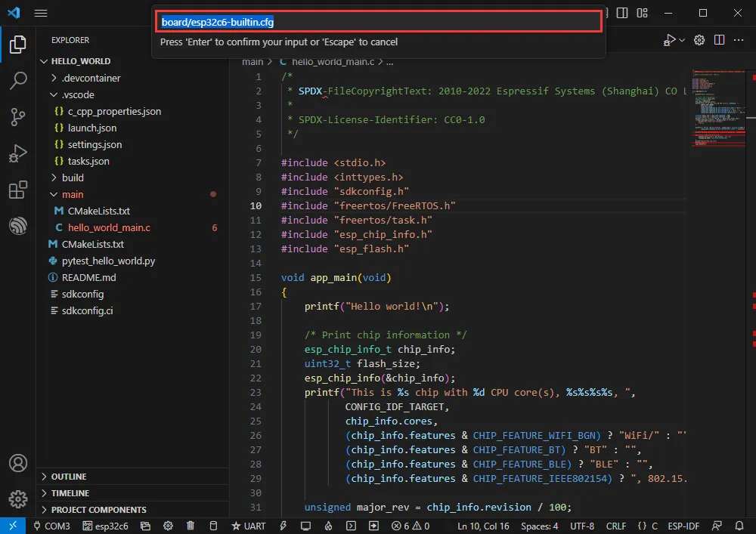Viewport: 756px width, 534px height.
Task: Open the Run and Debug view
Action: (x=18, y=154)
